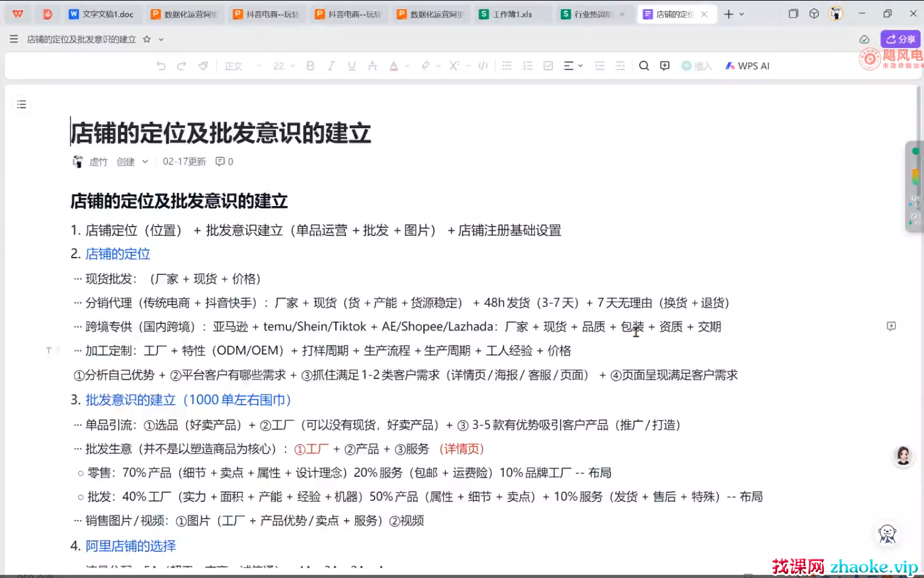Insert a checkbox task list
This screenshot has height=578, width=924.
pyautogui.click(x=548, y=66)
